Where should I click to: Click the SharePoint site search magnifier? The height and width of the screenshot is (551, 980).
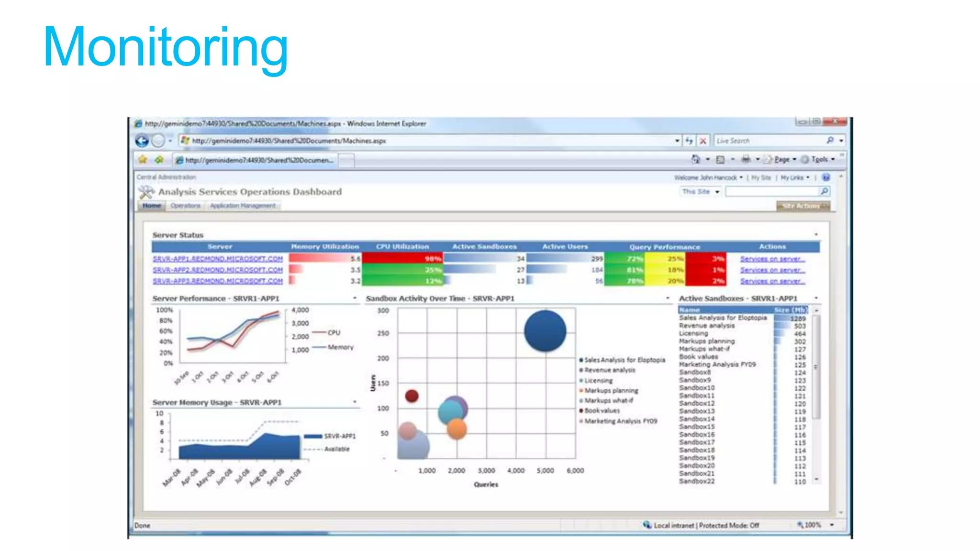[x=824, y=191]
